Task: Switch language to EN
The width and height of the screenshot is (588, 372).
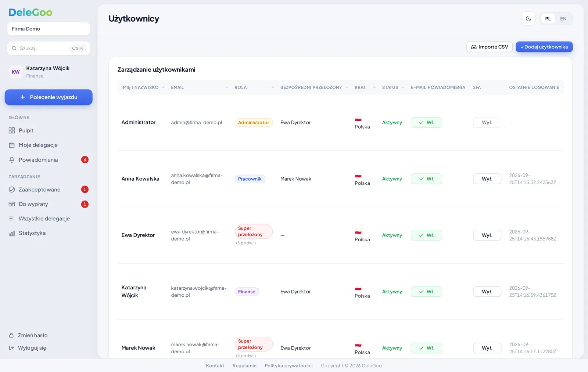Action: pos(563,19)
